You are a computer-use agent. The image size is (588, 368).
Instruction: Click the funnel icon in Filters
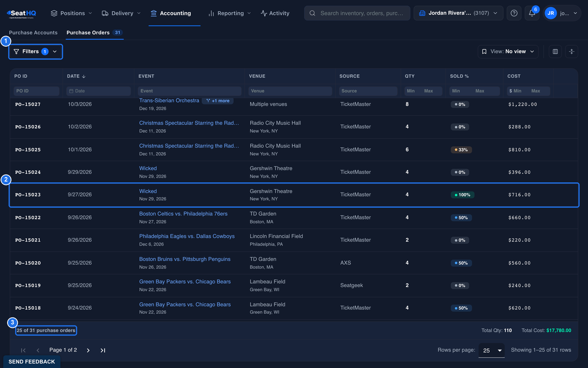tap(16, 51)
